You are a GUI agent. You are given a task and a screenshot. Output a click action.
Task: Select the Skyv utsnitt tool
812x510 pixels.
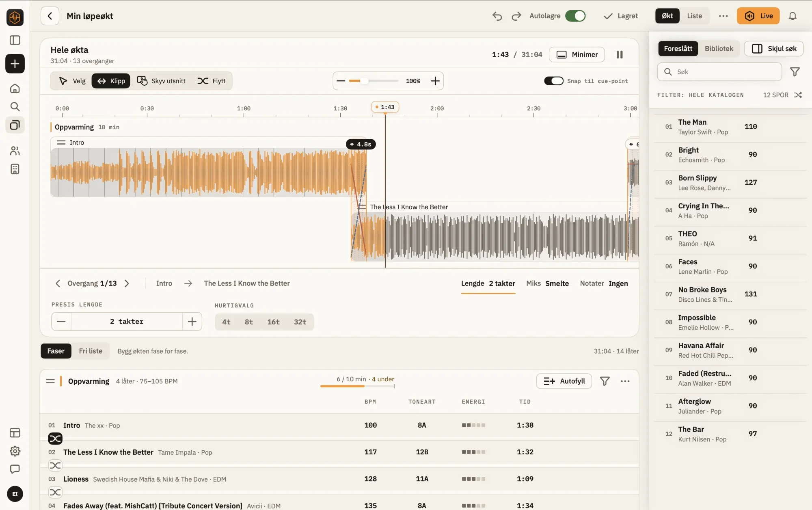[x=161, y=81]
